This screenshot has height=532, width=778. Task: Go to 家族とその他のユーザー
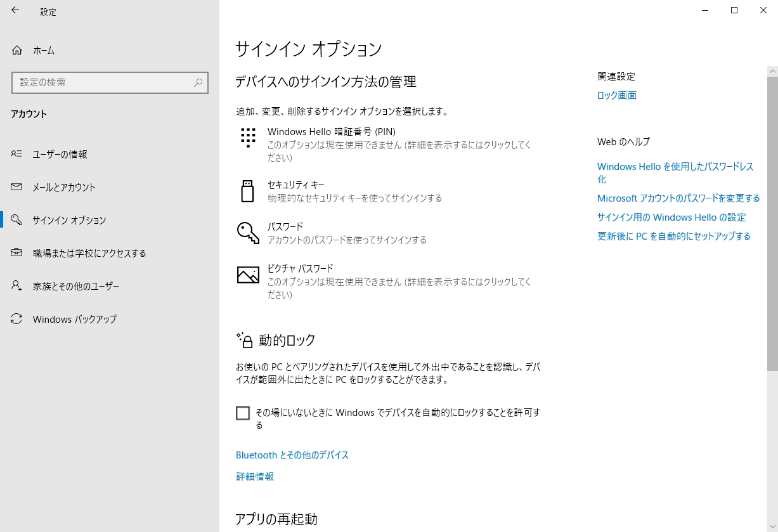coord(76,286)
